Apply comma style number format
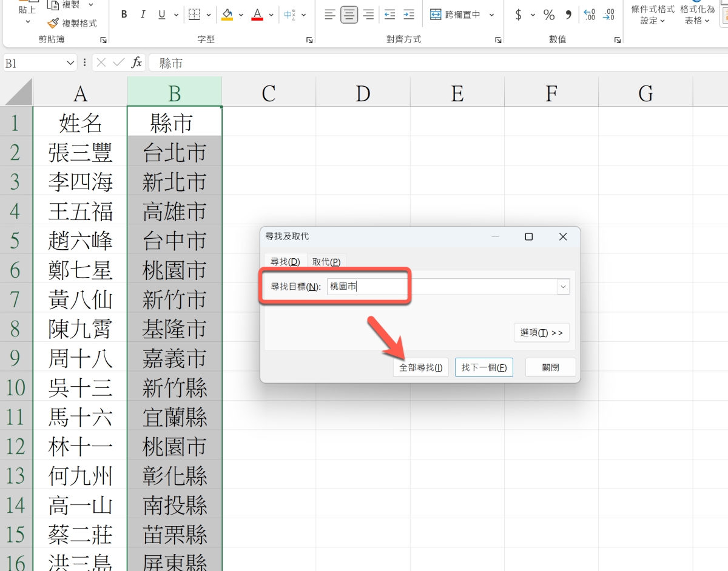This screenshot has width=728, height=571. (568, 15)
